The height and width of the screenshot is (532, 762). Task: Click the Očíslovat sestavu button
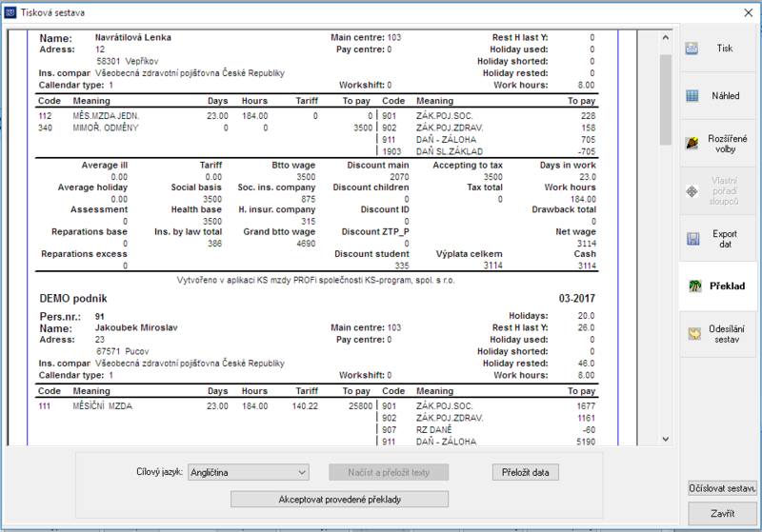[722, 488]
